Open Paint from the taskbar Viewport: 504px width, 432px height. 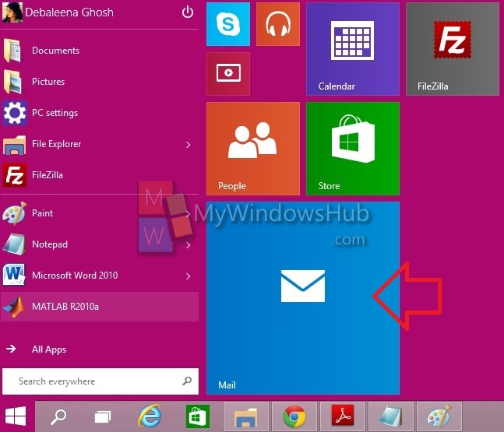coord(439,416)
